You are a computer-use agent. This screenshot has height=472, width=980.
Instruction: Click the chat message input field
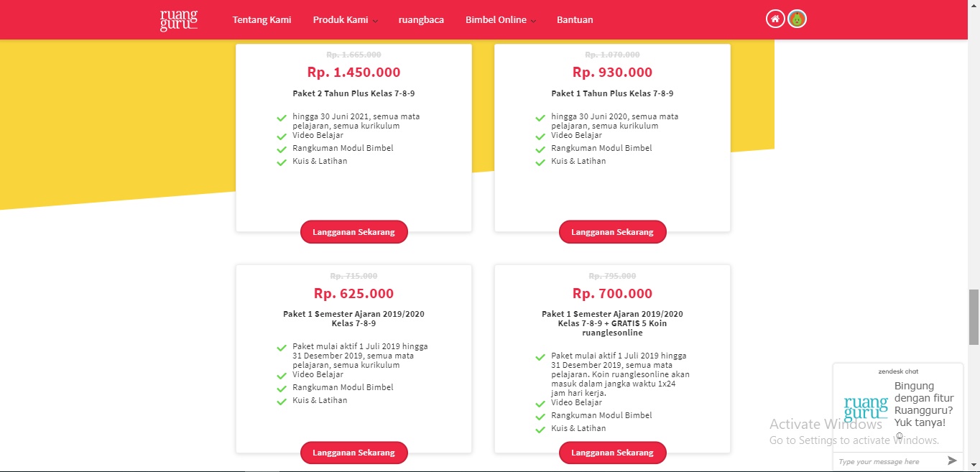point(887,461)
